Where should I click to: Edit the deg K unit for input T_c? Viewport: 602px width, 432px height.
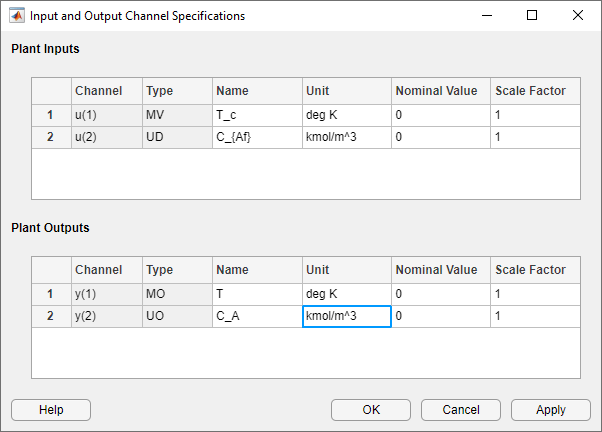click(x=347, y=115)
